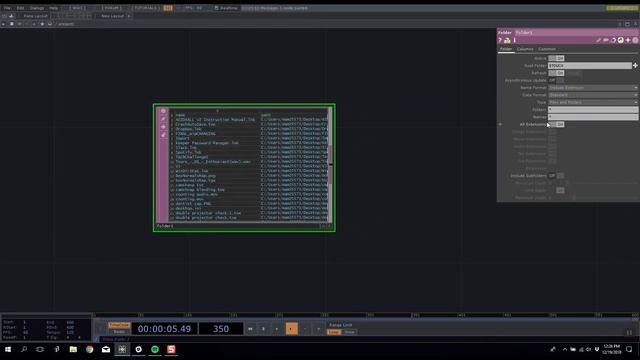Open Dialogs menu
Screen dimensions: 640x360
37,8
